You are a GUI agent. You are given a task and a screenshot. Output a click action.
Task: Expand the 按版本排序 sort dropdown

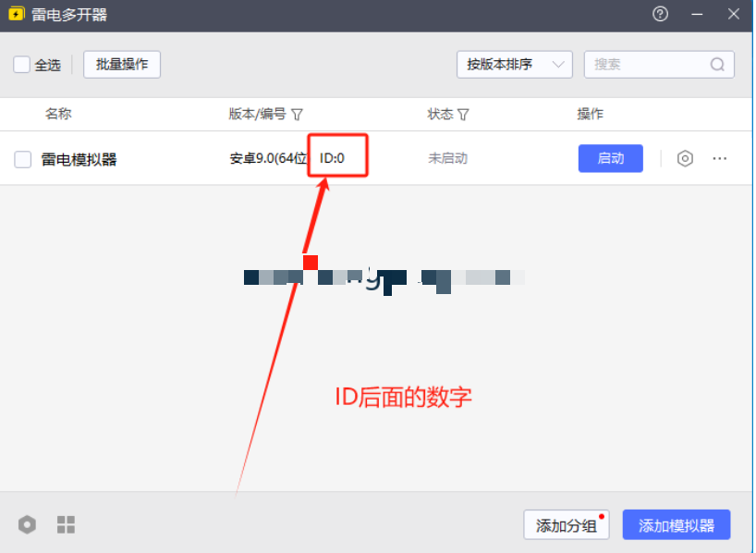point(515,64)
